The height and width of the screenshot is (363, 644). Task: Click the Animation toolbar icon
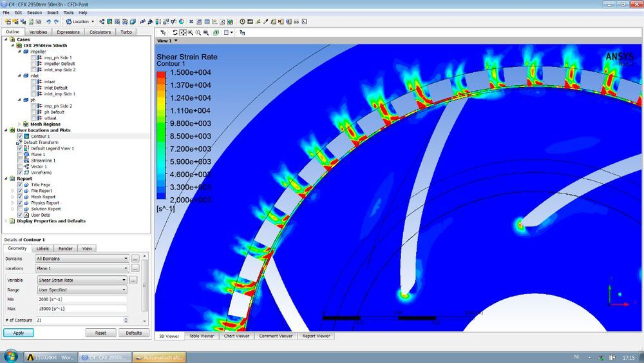pos(250,21)
